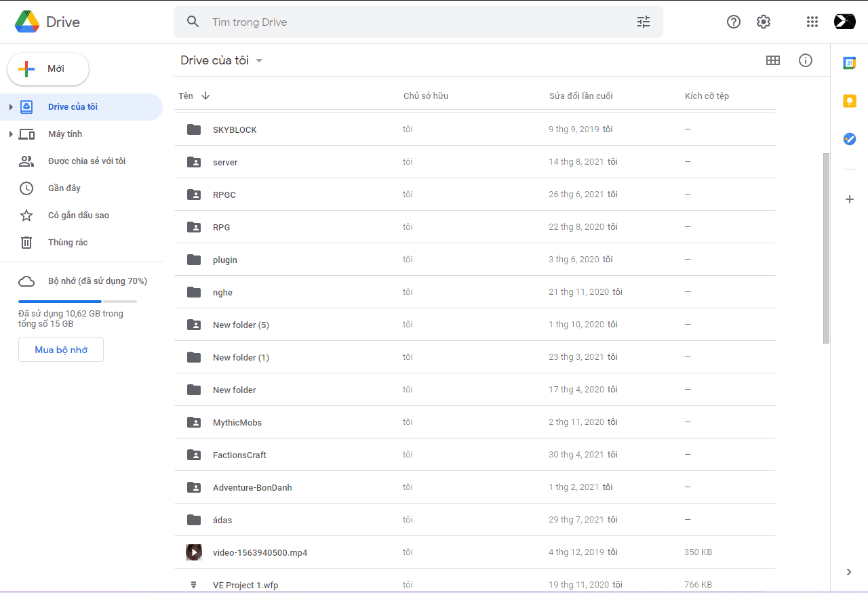Reverse sort direction arrow next to Tên
The image size is (868, 593).
coord(205,96)
